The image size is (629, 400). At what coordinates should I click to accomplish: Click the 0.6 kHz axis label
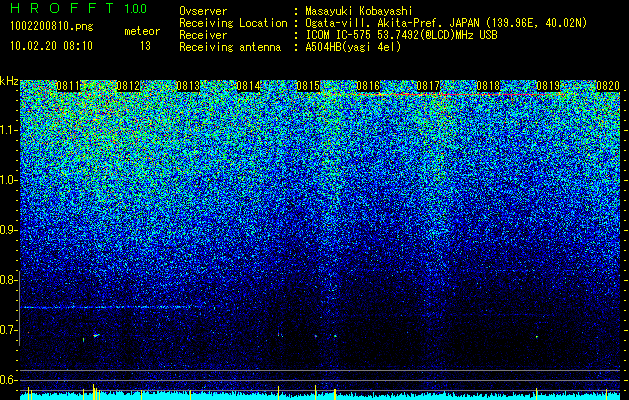[8, 380]
